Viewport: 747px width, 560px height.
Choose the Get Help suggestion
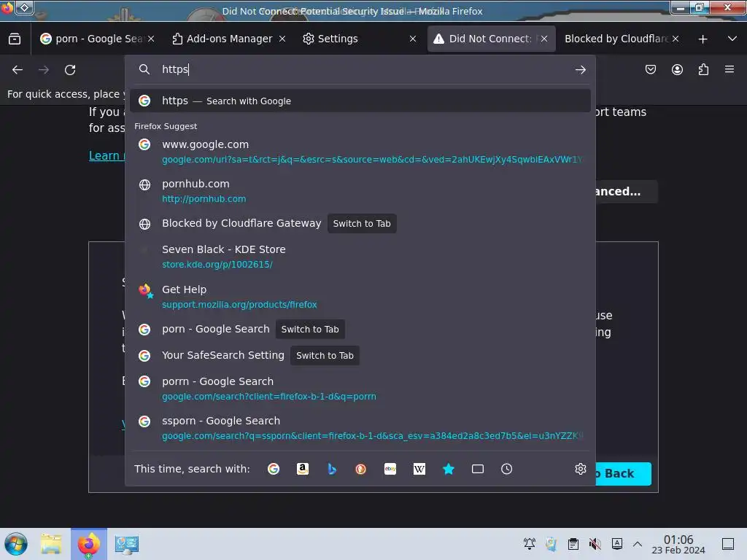[360, 297]
